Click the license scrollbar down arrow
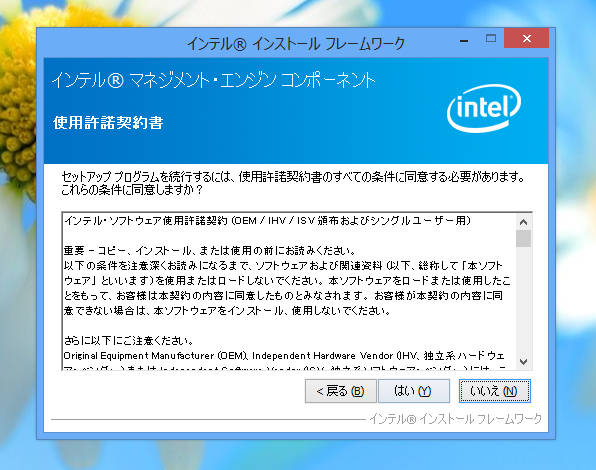Image resolution: width=596 pixels, height=470 pixels. tap(523, 362)
